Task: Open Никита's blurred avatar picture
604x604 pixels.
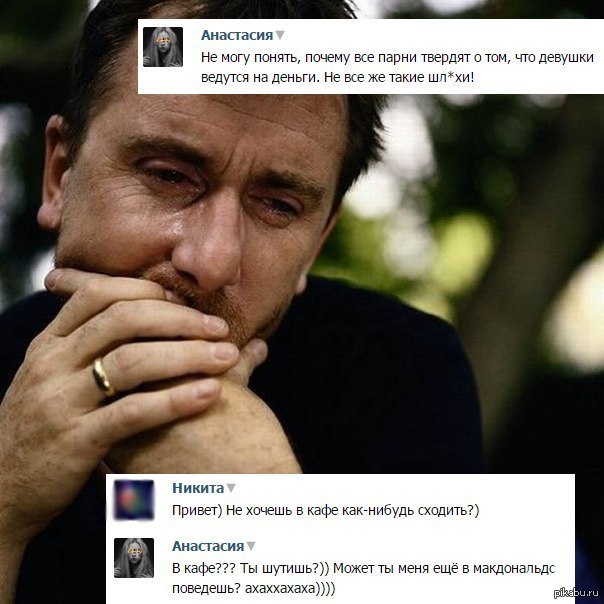Action: tap(134, 500)
